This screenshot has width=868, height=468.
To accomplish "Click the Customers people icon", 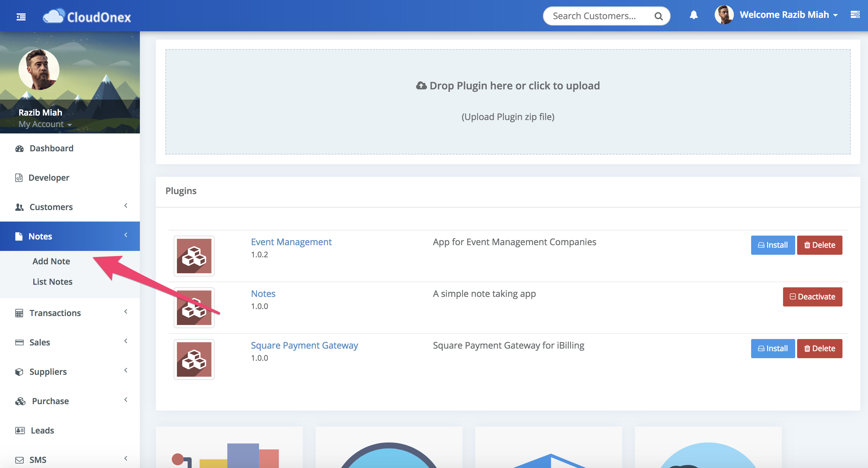I will pos(19,207).
